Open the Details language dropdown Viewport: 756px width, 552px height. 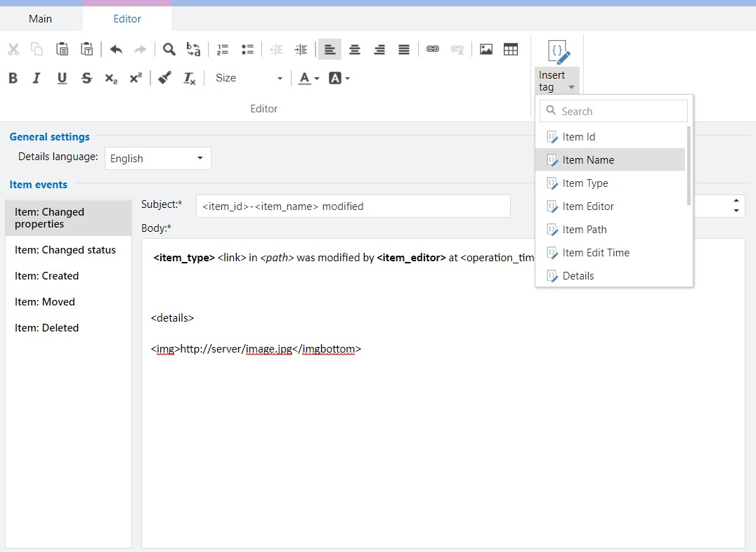click(x=157, y=158)
